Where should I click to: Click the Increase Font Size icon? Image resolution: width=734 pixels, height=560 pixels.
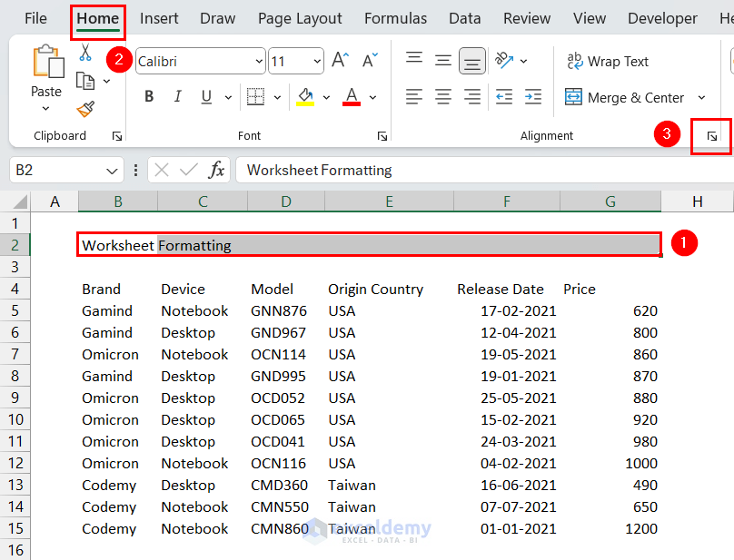coord(340,61)
